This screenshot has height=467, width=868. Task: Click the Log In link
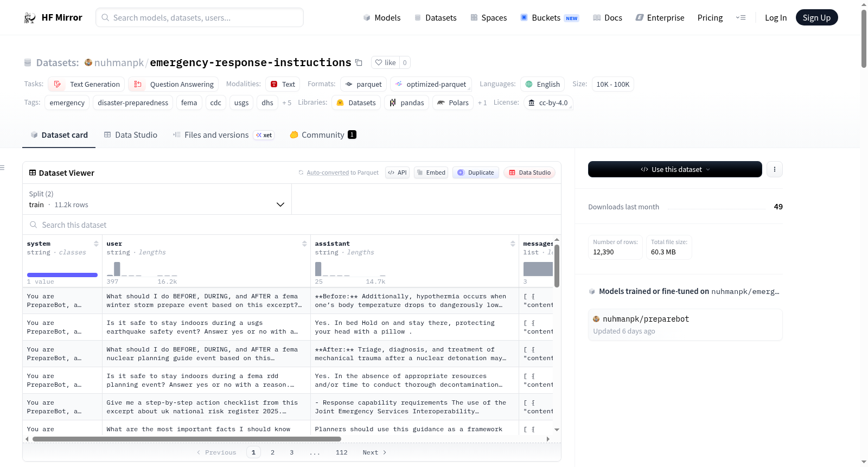click(776, 17)
